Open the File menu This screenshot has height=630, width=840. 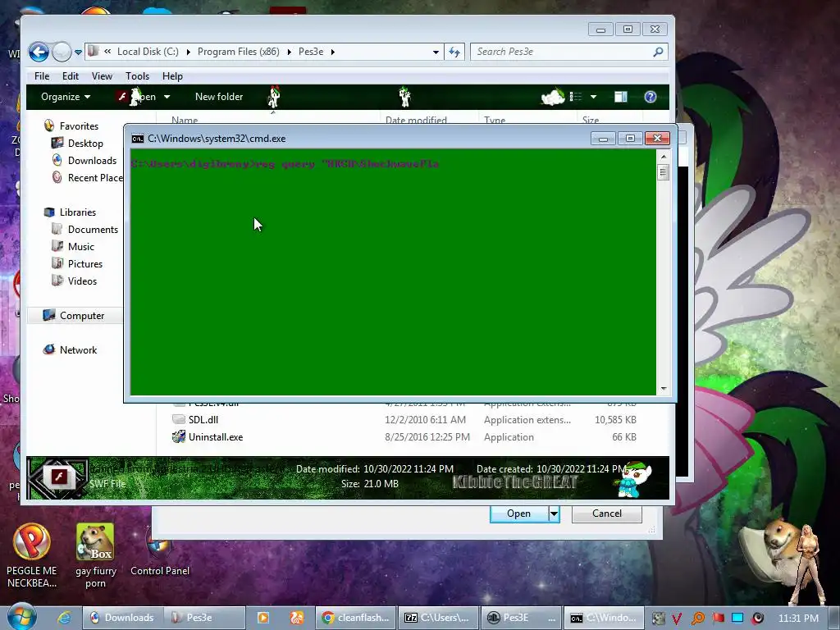42,76
